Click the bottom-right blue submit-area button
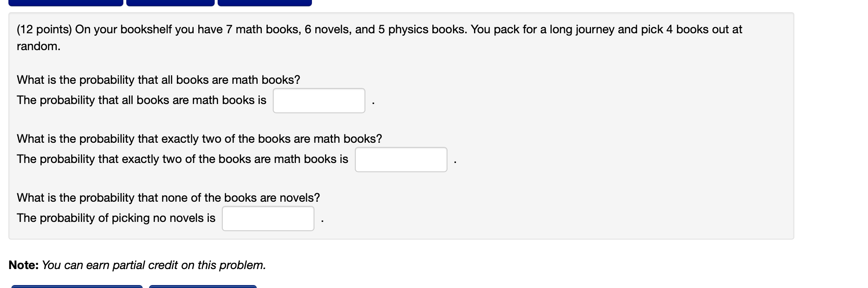This screenshot has width=868, height=288. click(202, 286)
